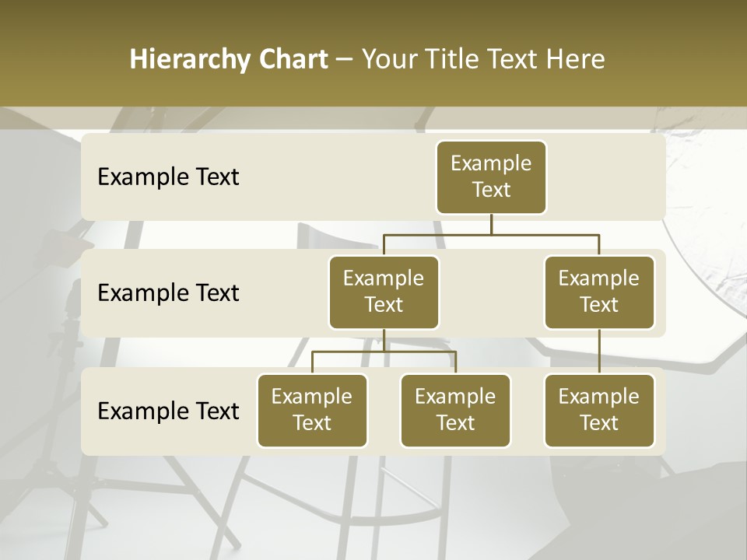
Task: Click the bottom-right third-level box
Action: [x=599, y=411]
